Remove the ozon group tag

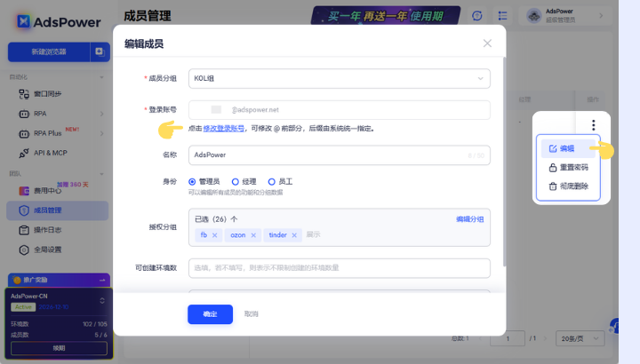tap(253, 235)
